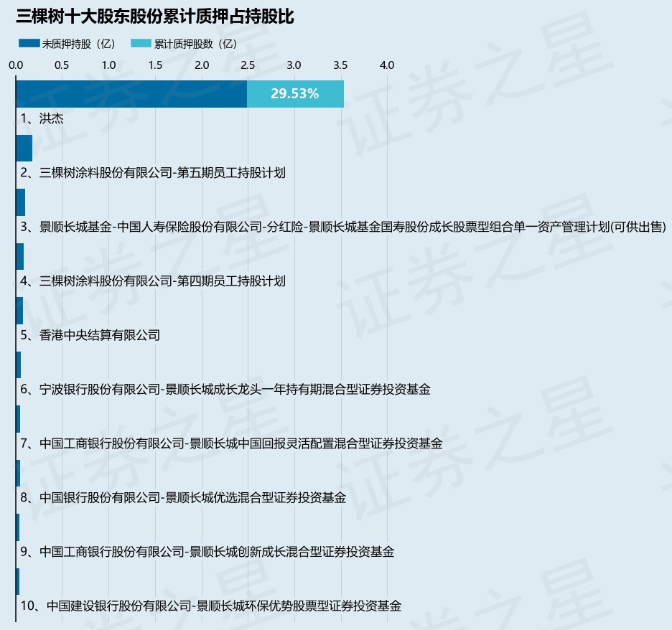The height and width of the screenshot is (630, 672).
Task: Click the 未质押持股（亿）legend label
Action: pos(79,44)
